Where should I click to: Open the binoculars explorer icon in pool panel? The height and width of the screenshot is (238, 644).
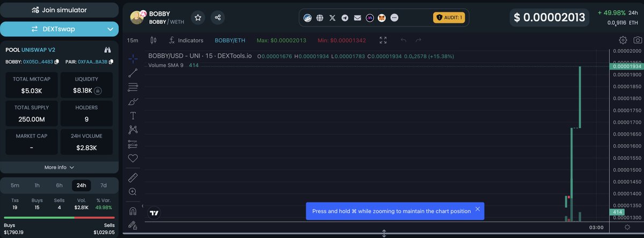tap(107, 49)
